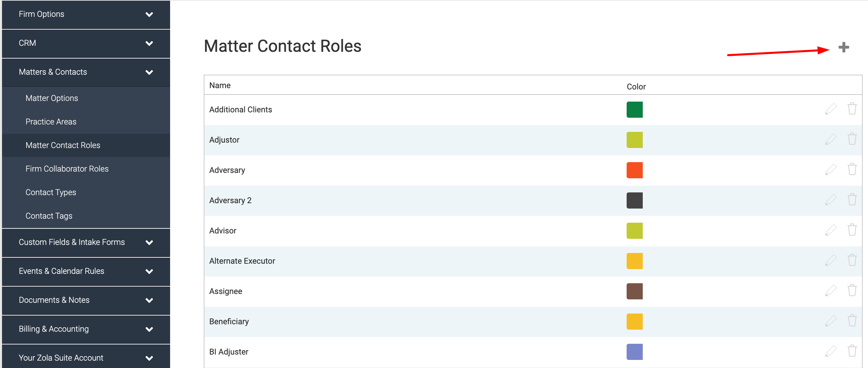Click trash icon for Alternate Executor
Screen dimensions: 868x368
click(852, 260)
